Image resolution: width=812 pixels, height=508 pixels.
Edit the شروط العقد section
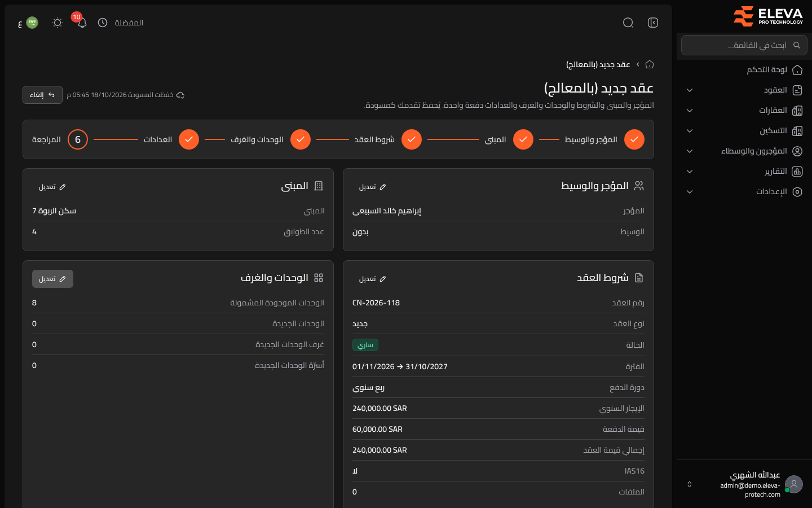pyautogui.click(x=373, y=279)
